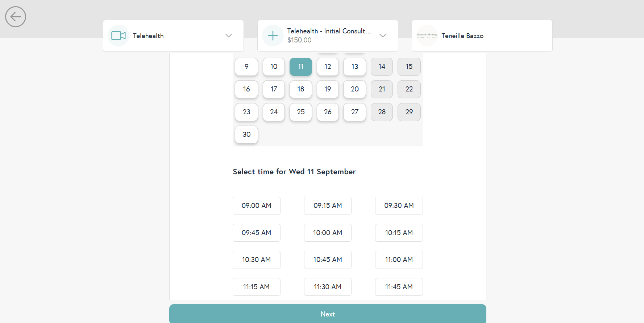The height and width of the screenshot is (323, 644).
Task: Click the back arrow icon
Action: click(x=16, y=17)
